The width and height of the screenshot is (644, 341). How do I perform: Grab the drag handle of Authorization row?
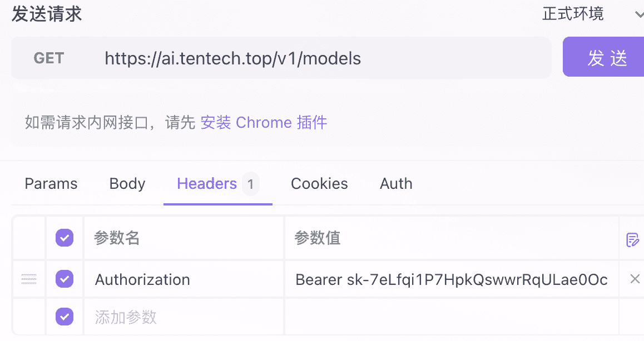29,279
